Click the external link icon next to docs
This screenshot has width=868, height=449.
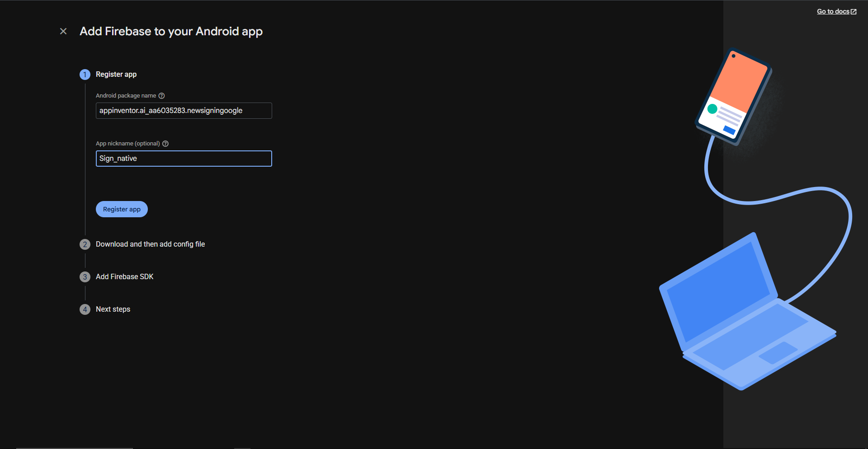[x=854, y=12]
